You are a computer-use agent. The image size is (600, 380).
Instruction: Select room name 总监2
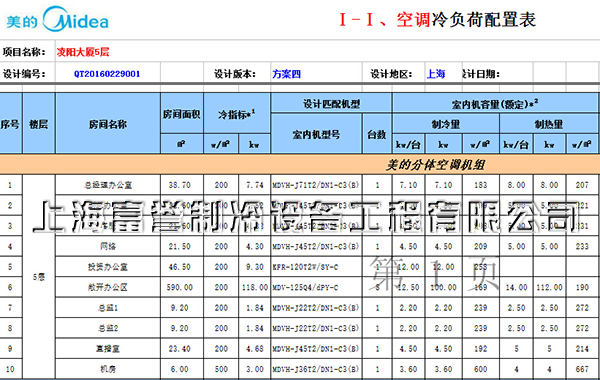pyautogui.click(x=108, y=328)
